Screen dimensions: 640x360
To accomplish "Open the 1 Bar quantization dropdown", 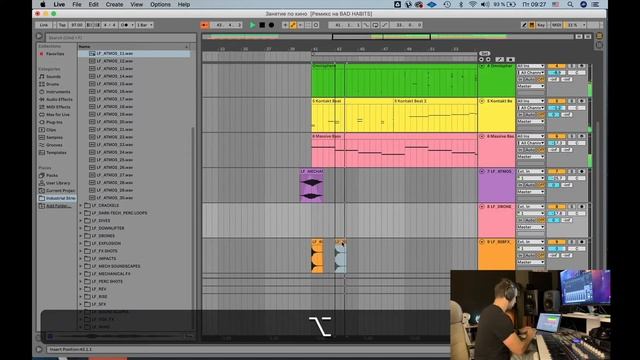I will [x=144, y=25].
